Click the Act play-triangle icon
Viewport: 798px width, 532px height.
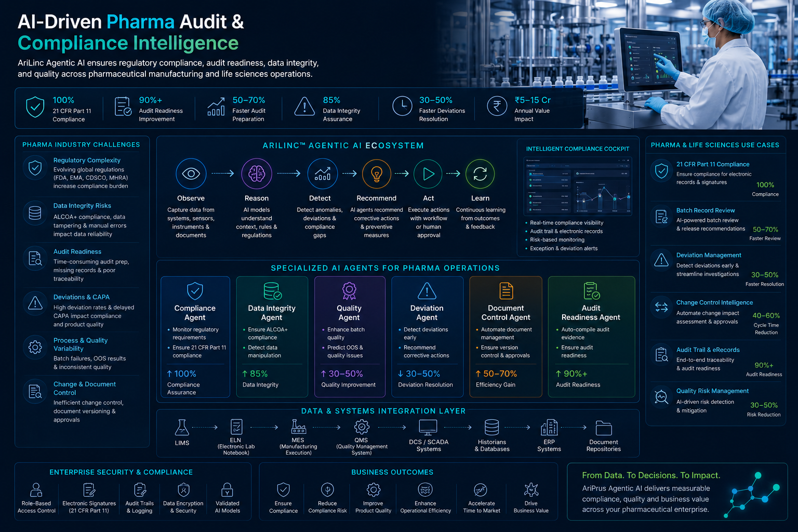(x=428, y=174)
